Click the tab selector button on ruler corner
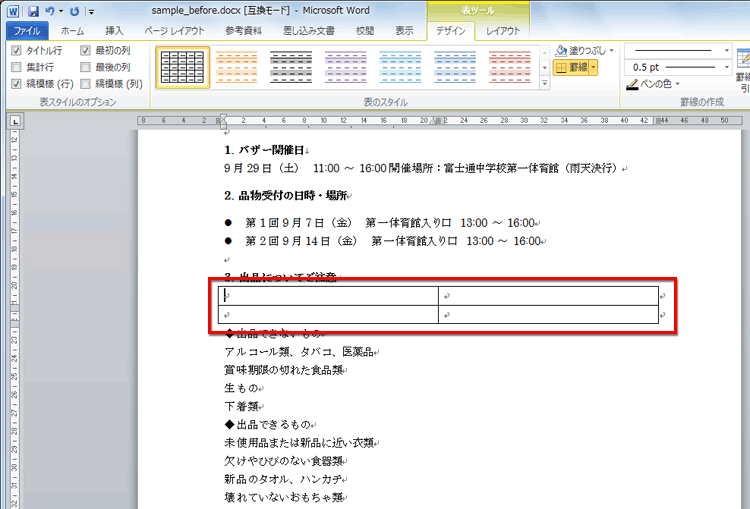The width and height of the screenshot is (750, 509). click(x=15, y=122)
